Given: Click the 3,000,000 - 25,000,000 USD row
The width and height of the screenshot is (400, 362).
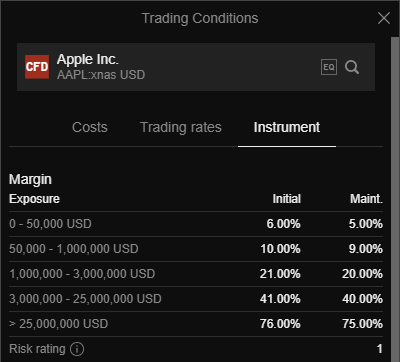Looking at the screenshot, I should [x=196, y=299].
